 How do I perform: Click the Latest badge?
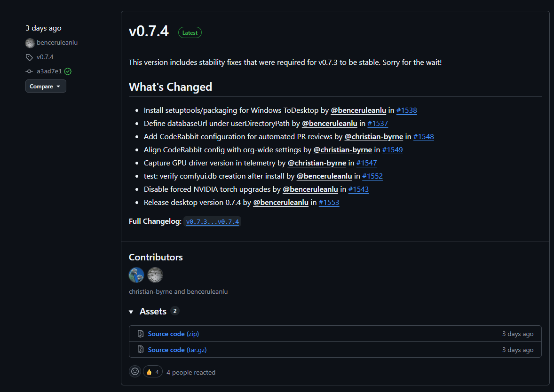pos(190,32)
